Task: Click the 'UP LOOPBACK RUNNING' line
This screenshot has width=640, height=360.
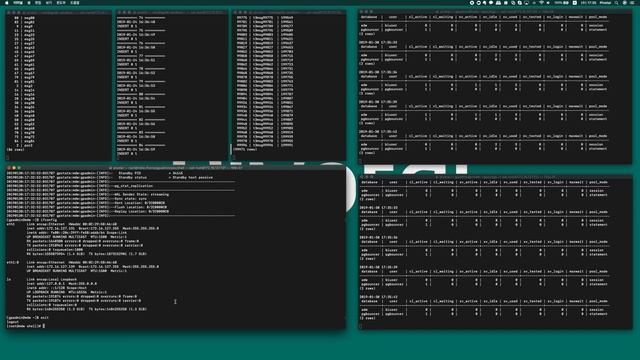Action: [66, 292]
